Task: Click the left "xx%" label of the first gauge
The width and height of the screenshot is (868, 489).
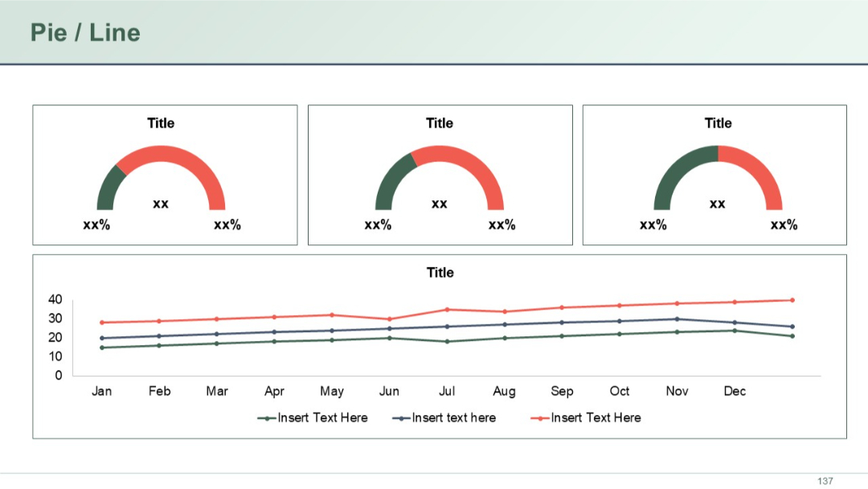Action: click(96, 226)
